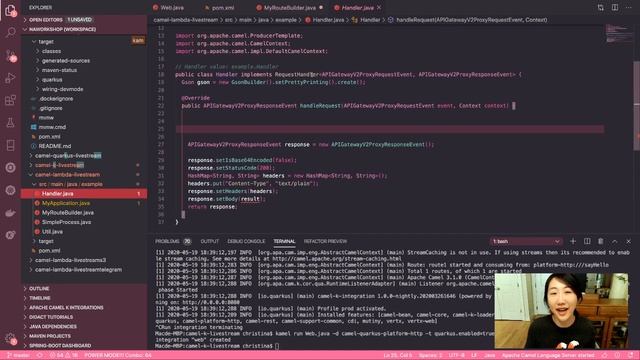Open the compare changes icon in editor toolbar
This screenshot has height=360, width=640.
point(600,7)
